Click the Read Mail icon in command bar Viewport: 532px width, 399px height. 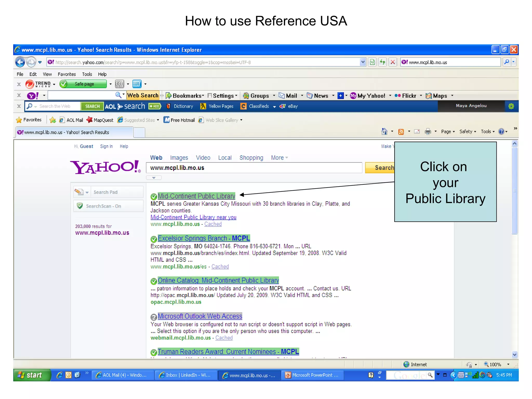[417, 132]
